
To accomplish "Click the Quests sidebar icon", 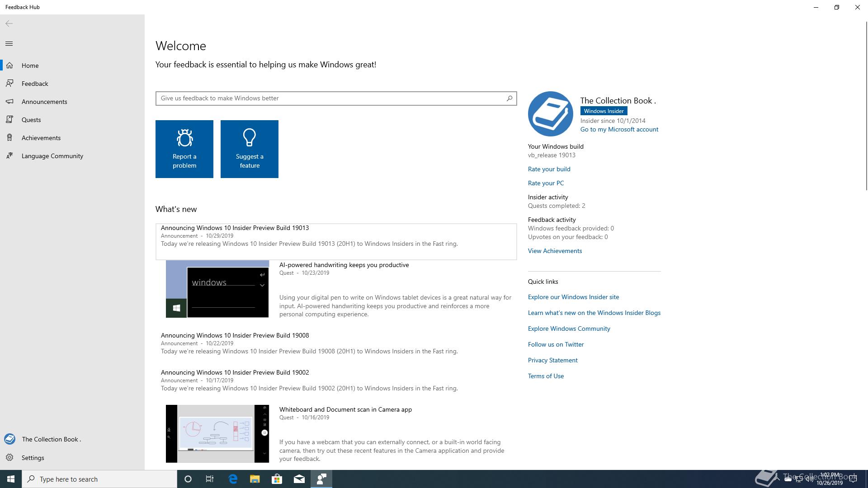I will [x=9, y=120].
